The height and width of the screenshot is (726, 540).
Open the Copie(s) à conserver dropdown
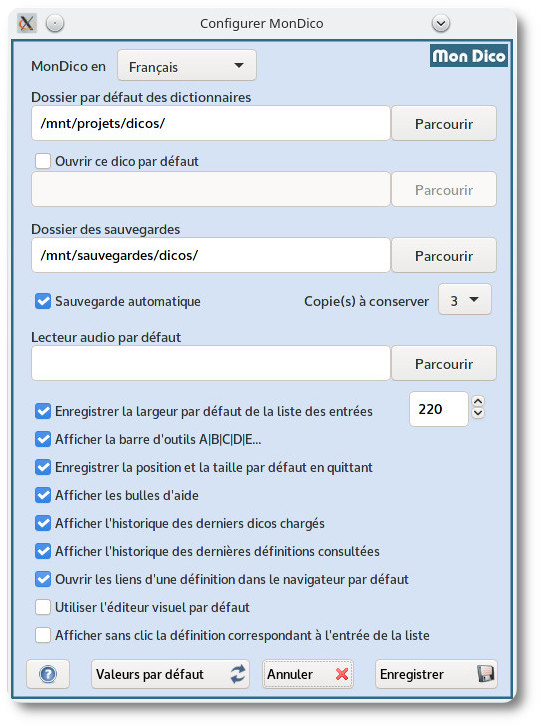click(465, 300)
